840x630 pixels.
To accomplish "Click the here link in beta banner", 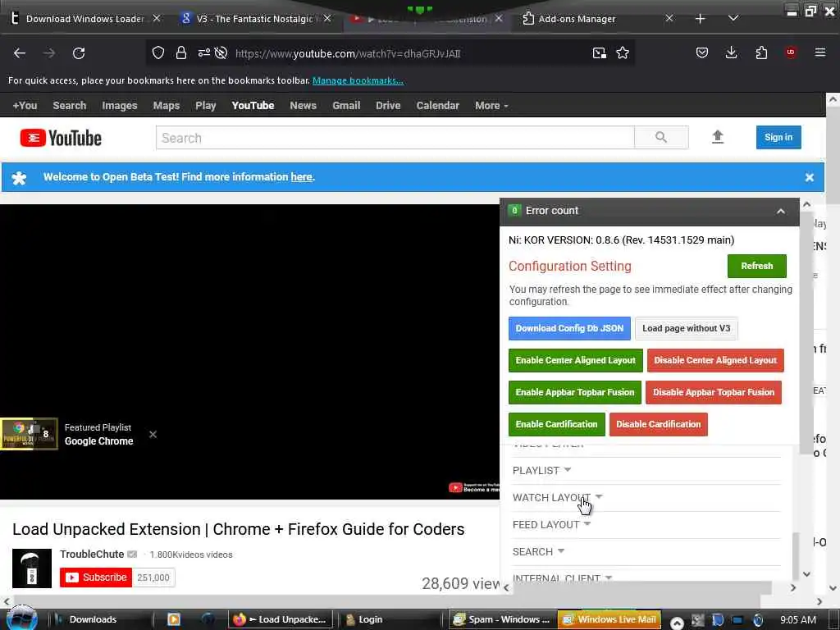I will (x=302, y=177).
